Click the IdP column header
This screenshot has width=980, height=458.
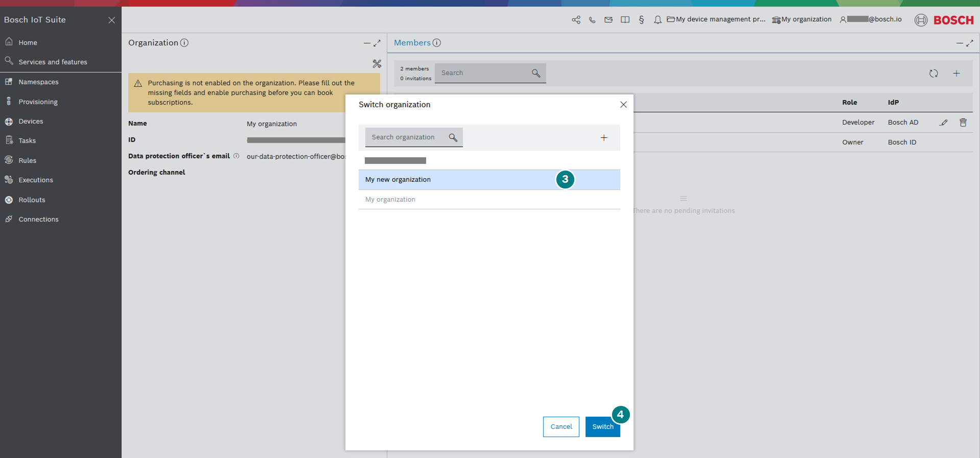click(x=893, y=103)
